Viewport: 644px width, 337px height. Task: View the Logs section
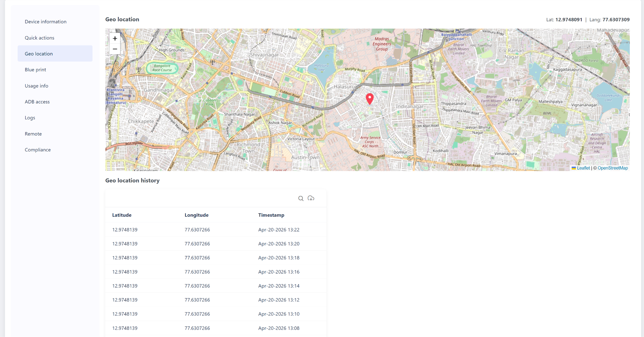click(55, 118)
